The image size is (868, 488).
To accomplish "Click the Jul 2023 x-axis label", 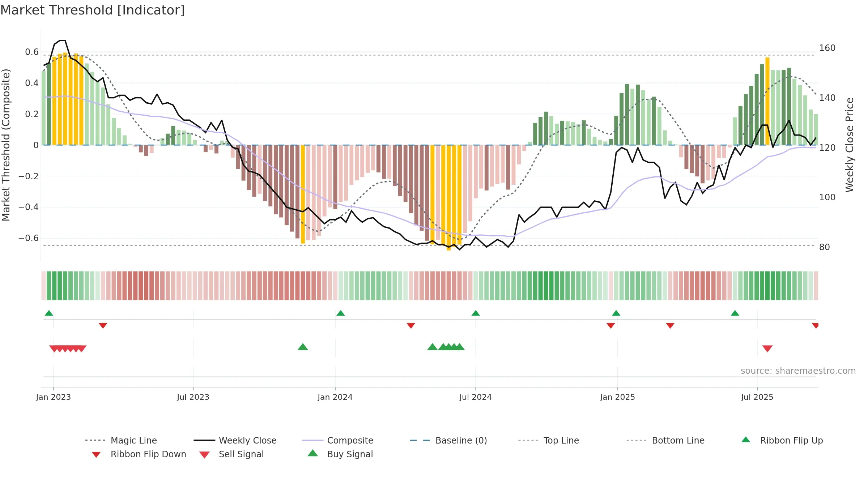I will point(193,397).
